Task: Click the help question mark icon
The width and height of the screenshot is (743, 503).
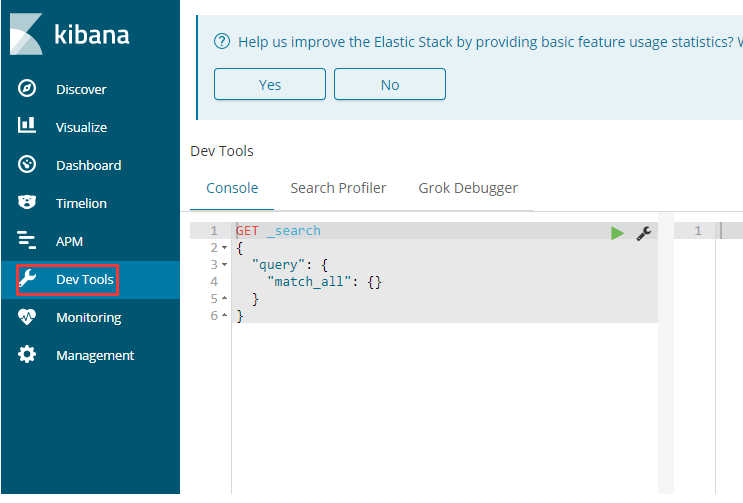Action: coord(223,42)
